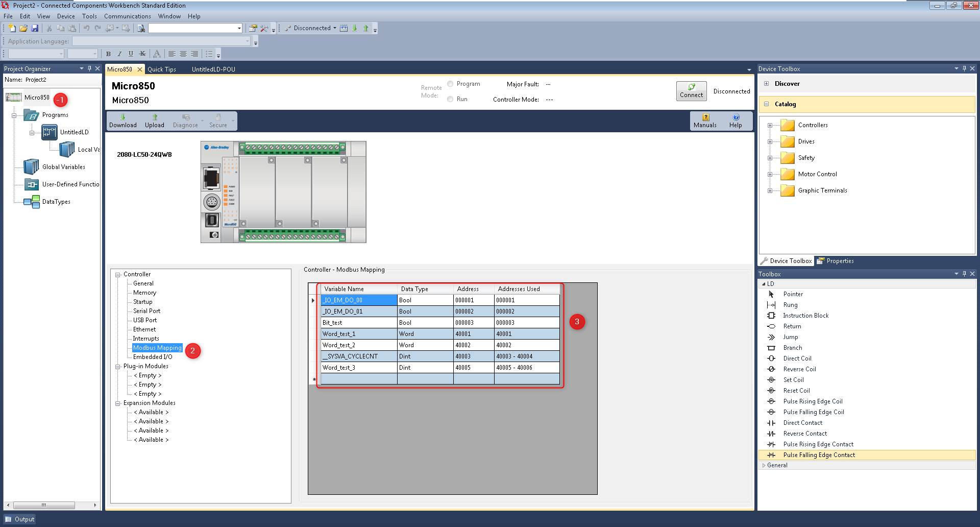Expand the Controllers catalog folder
Image resolution: width=980 pixels, height=527 pixels.
tap(770, 125)
